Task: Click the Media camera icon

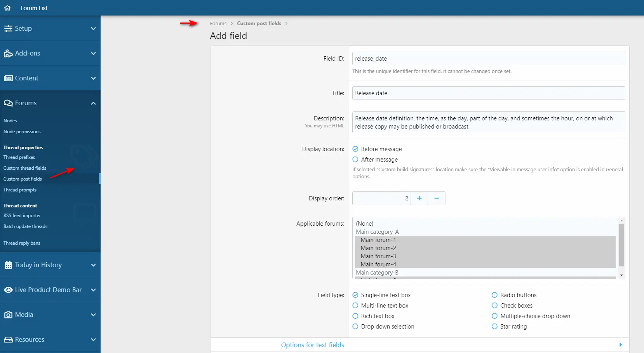Action: coord(8,315)
